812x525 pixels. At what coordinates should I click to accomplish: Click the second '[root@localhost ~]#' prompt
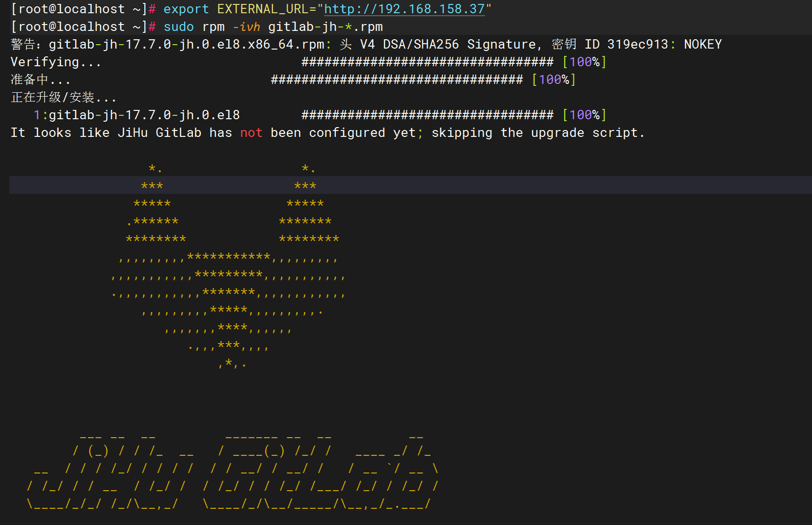click(x=83, y=27)
